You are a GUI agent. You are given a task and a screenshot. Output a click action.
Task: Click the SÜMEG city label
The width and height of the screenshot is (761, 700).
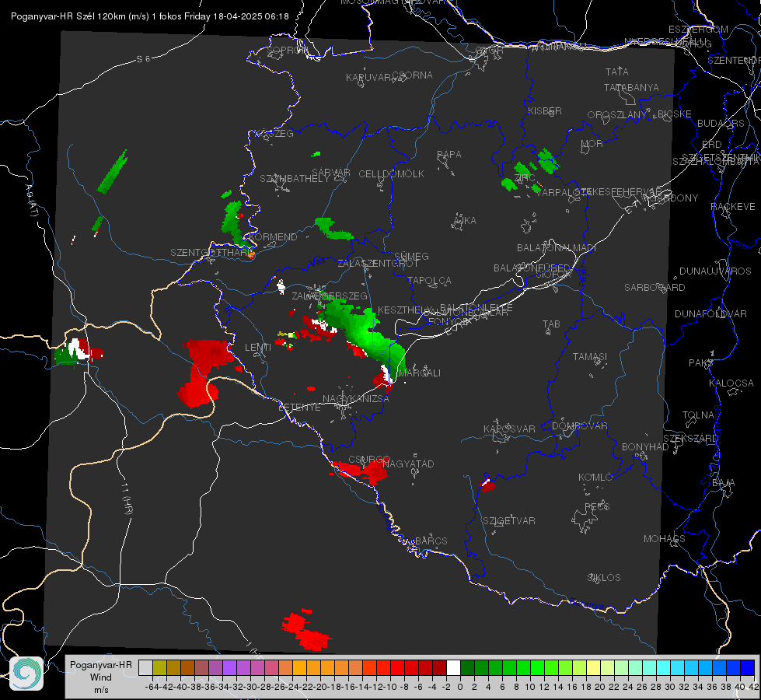coord(411,257)
